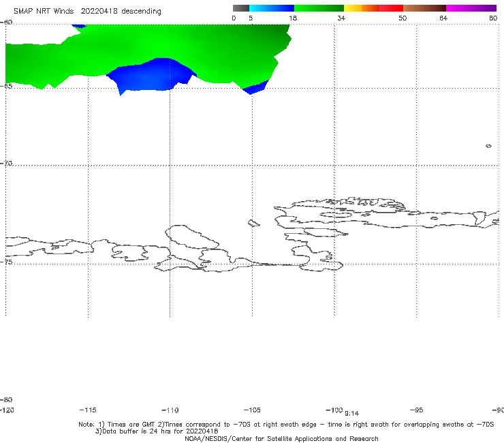Viewport: 504px width, 443px height.
Task: Click the 34 label under the color bar
Action: [341, 18]
